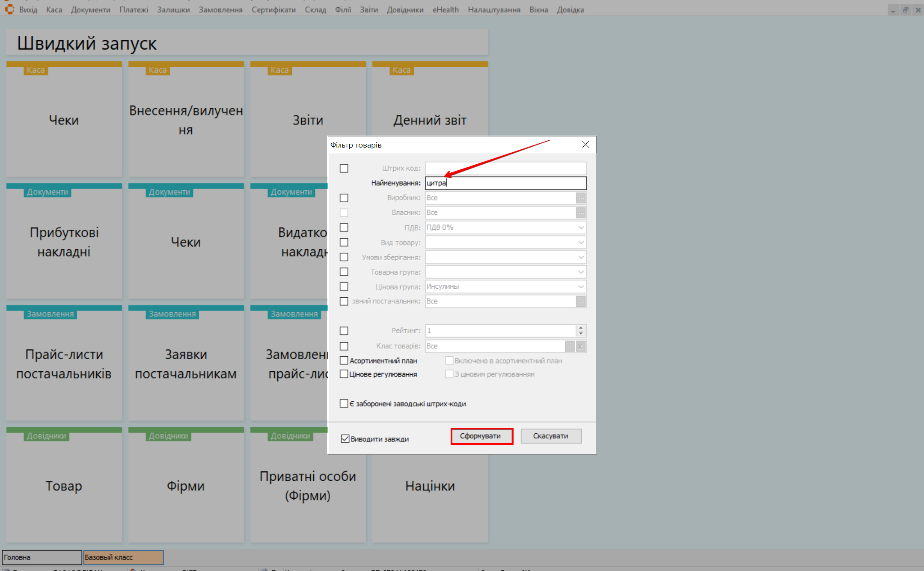Check Цінове регулювання option
924x571 pixels.
[x=344, y=374]
